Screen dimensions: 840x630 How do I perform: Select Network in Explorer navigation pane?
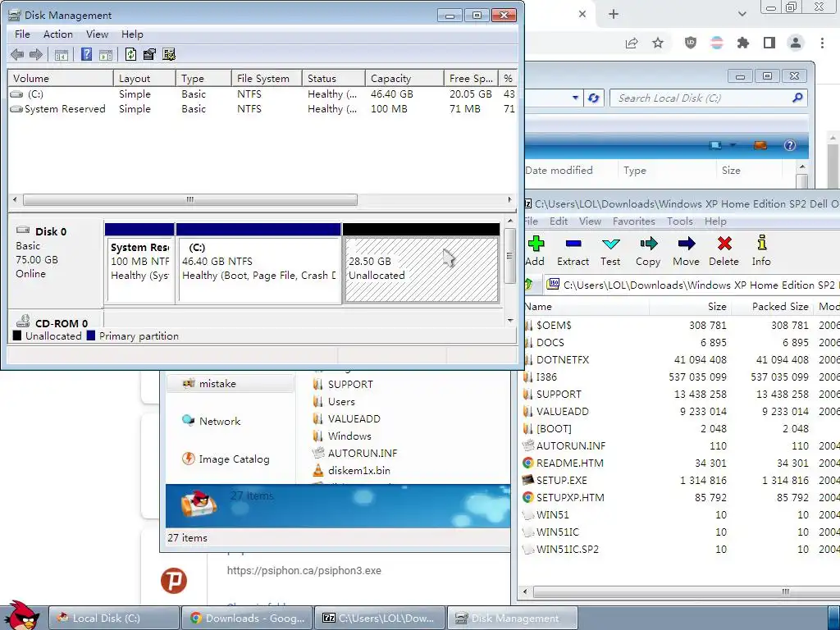(x=220, y=421)
